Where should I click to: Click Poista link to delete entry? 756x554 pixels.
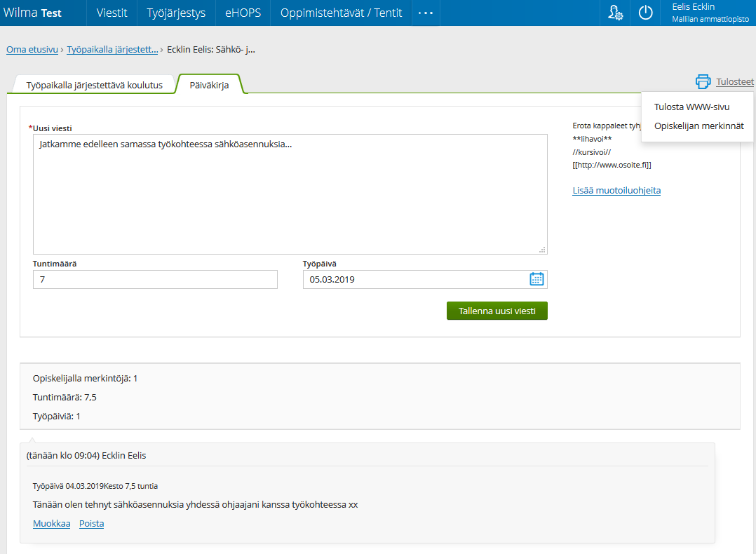(91, 524)
